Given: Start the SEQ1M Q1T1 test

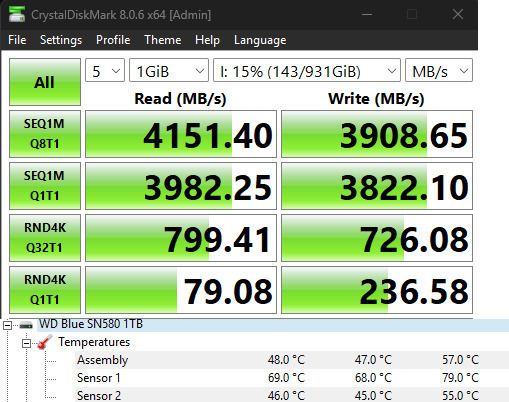Looking at the screenshot, I should coord(45,186).
